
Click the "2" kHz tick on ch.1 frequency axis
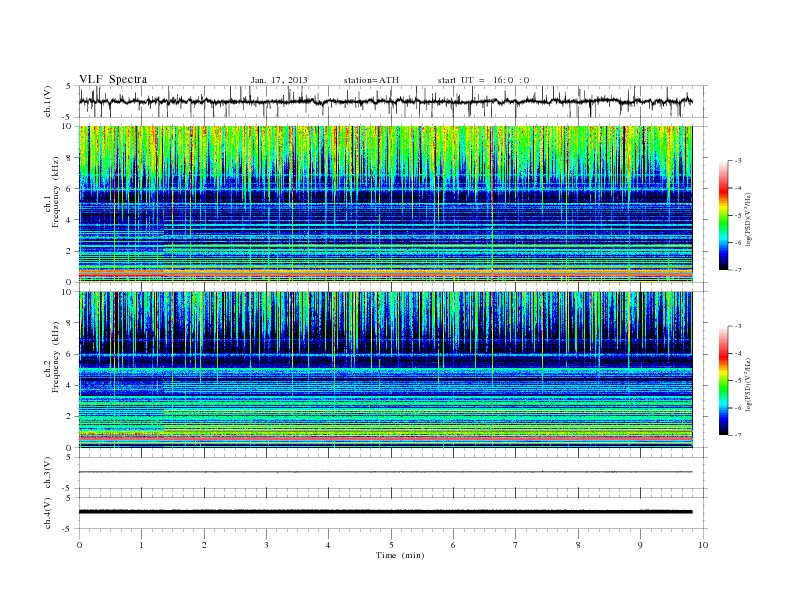(69, 251)
